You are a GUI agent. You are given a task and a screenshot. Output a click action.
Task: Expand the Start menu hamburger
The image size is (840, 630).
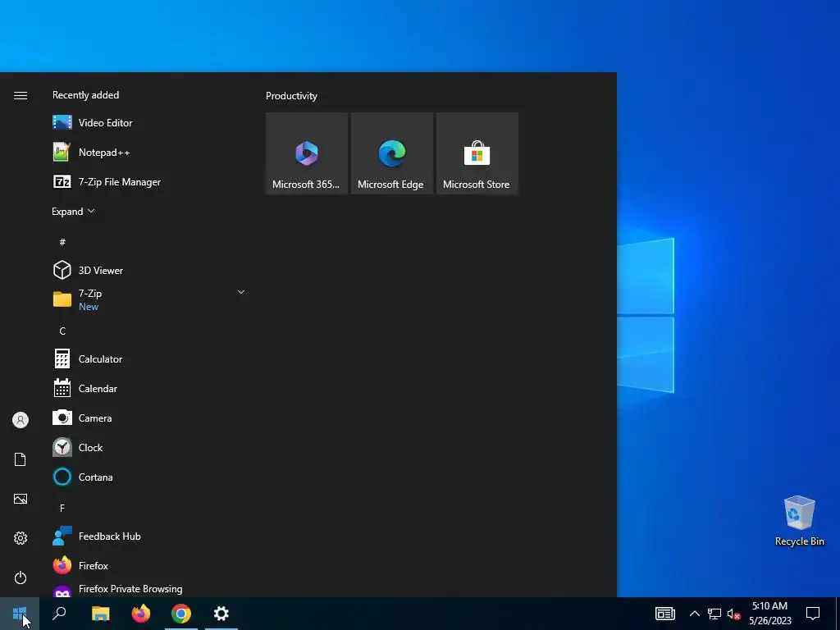click(x=21, y=95)
